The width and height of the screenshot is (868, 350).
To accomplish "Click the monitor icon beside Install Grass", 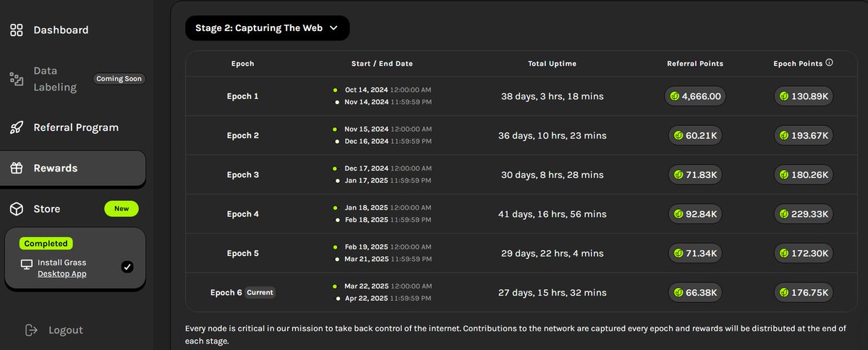I will pyautogui.click(x=27, y=265).
